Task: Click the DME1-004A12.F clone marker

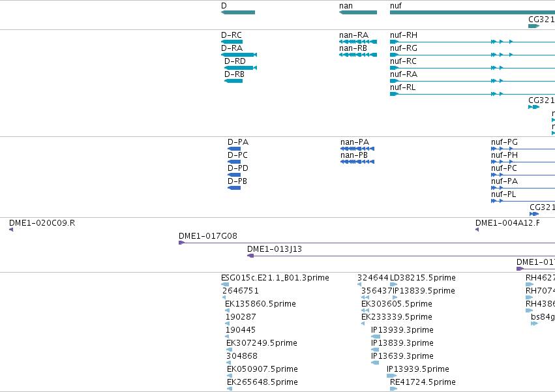Action: tap(477, 230)
